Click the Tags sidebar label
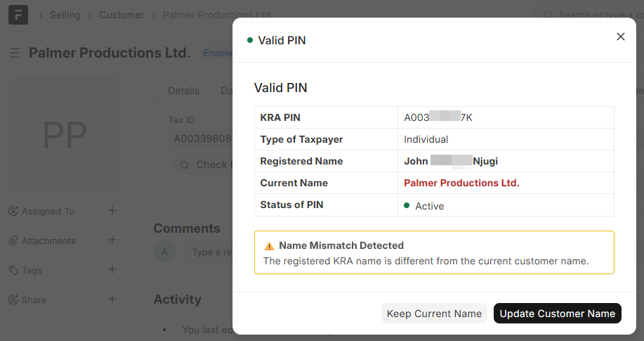644x341 pixels. click(x=32, y=270)
